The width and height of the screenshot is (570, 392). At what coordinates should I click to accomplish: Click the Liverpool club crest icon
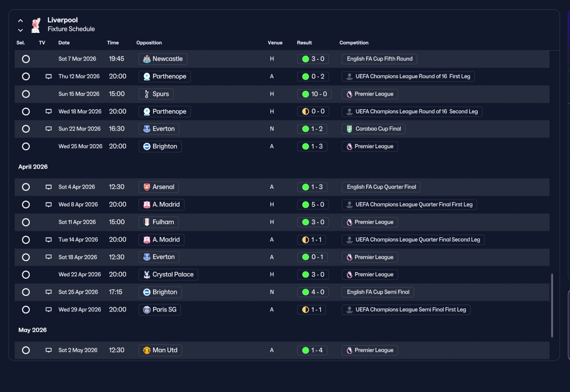point(36,25)
